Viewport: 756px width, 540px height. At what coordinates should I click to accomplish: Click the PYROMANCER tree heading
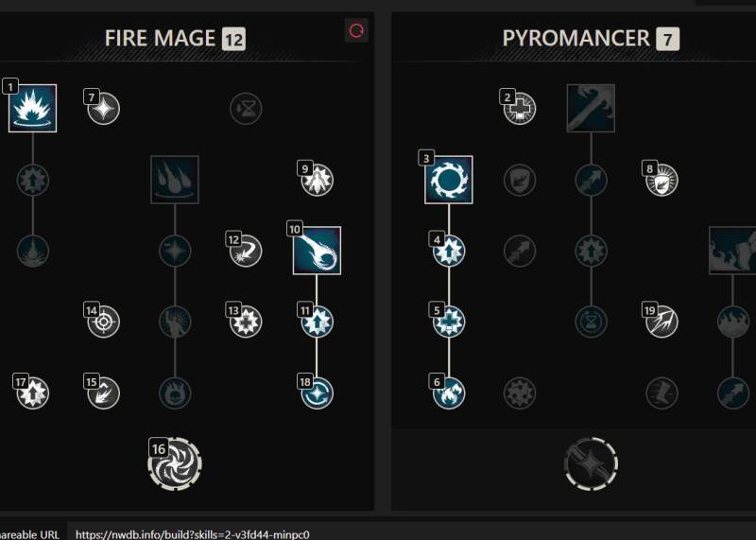point(576,39)
